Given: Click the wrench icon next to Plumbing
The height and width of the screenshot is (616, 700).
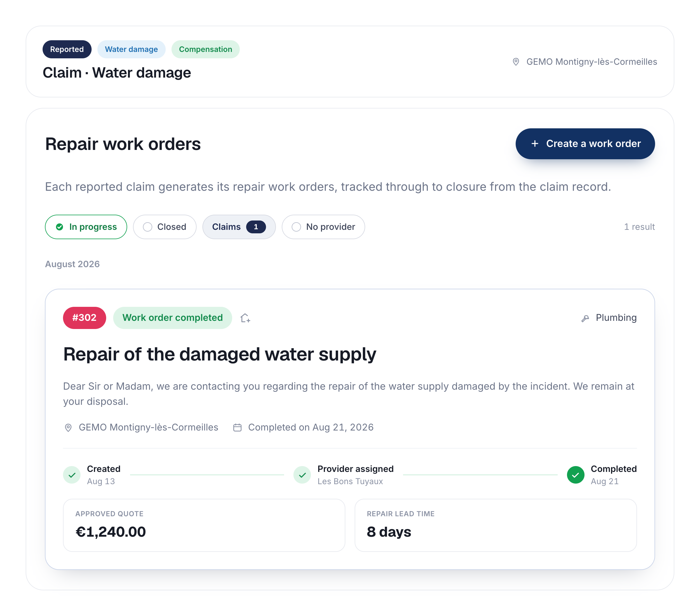Looking at the screenshot, I should tap(585, 318).
